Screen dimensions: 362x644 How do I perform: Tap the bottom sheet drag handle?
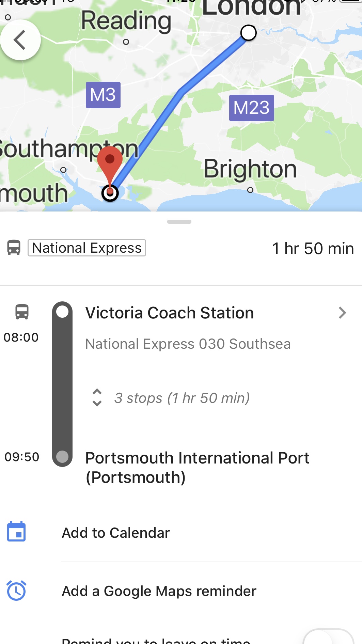[179, 222]
